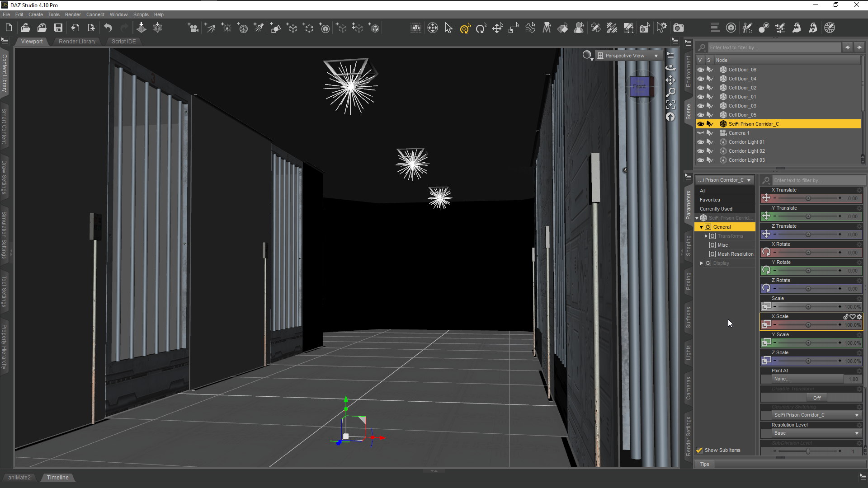Open the Perspective View dropdown

(628, 56)
